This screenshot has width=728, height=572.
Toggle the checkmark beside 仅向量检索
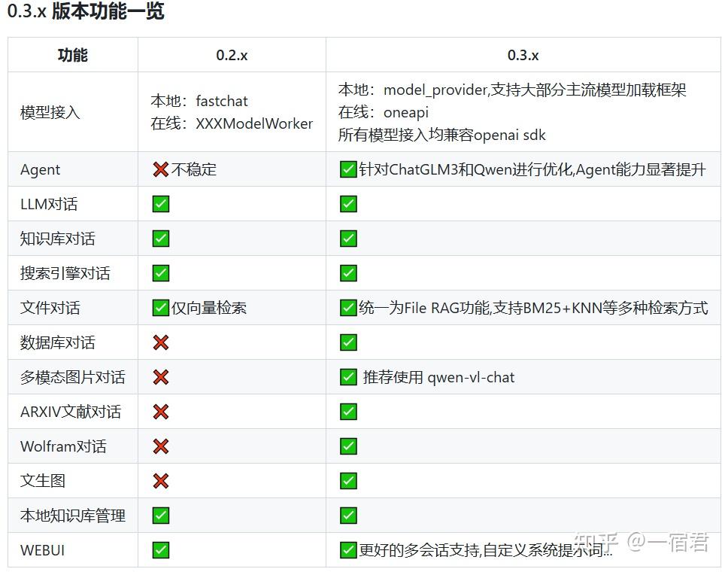[x=160, y=307]
